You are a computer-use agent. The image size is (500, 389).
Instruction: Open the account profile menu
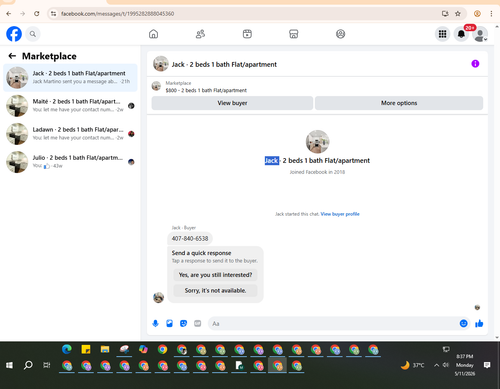(480, 34)
